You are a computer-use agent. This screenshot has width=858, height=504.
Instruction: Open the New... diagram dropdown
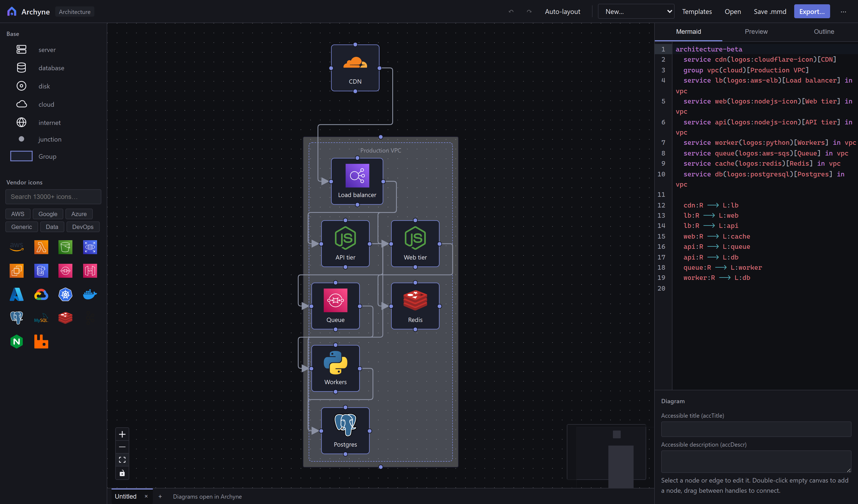(636, 12)
